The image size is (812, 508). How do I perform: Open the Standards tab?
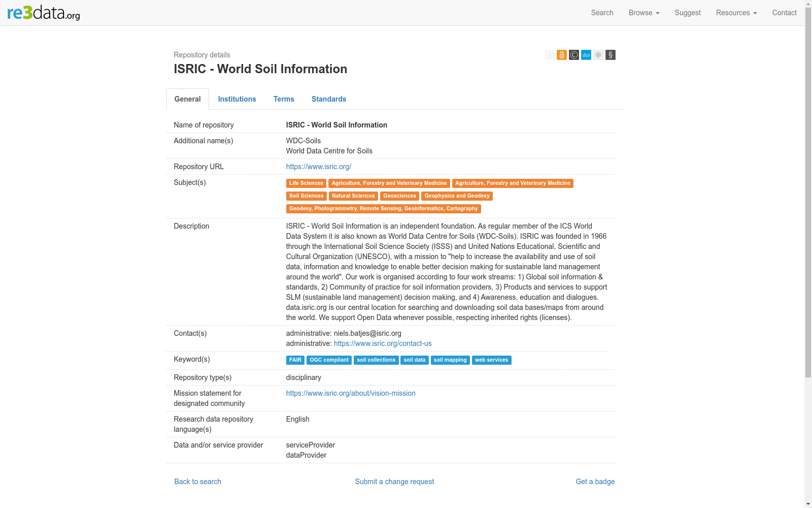329,99
